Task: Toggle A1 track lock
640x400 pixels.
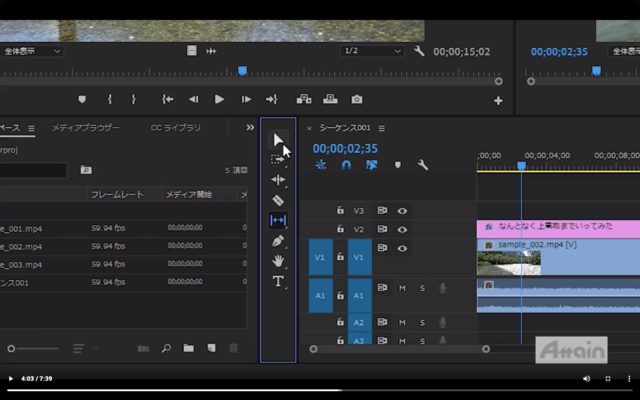Action: click(x=340, y=295)
